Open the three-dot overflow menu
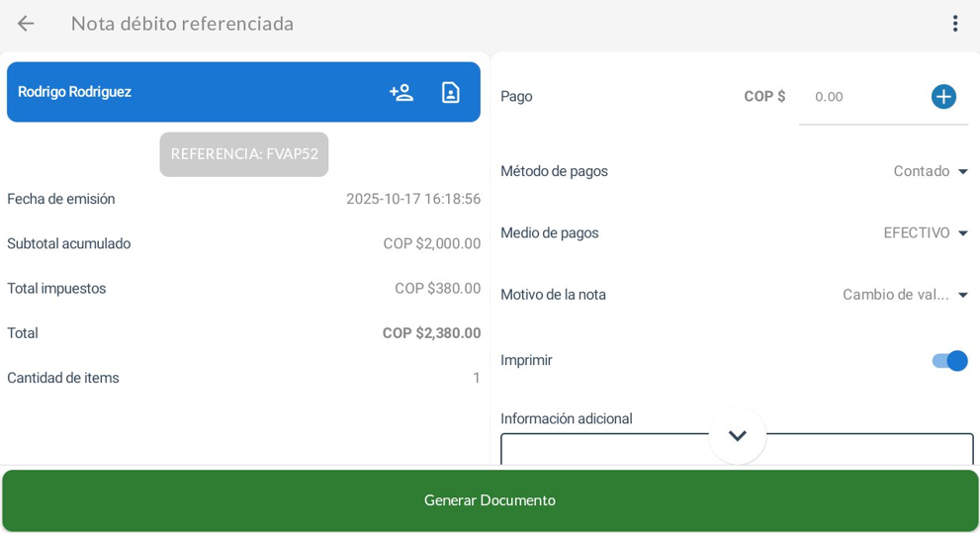 [954, 24]
